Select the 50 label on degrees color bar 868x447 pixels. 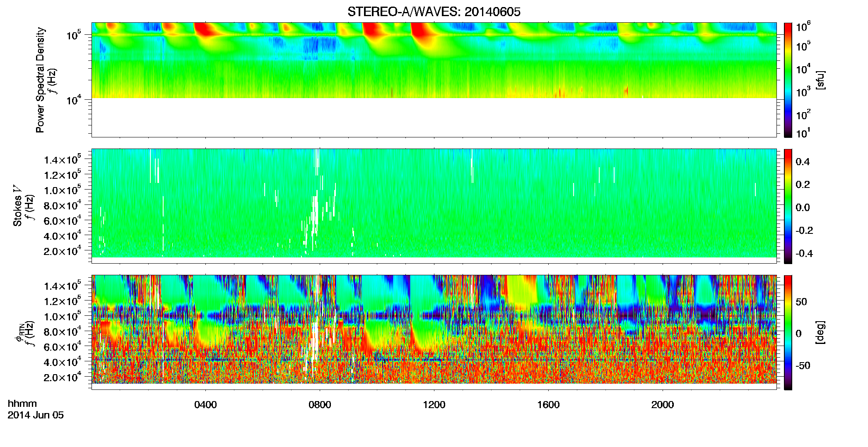click(x=801, y=302)
